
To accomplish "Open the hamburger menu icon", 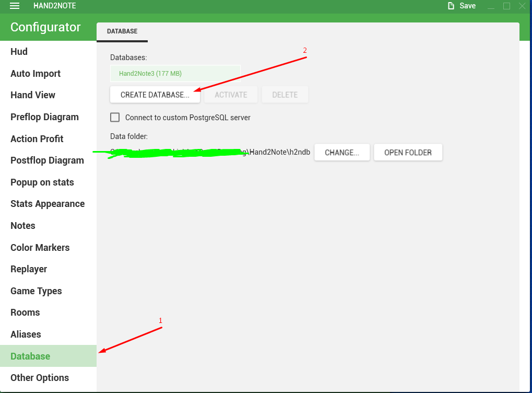I will 15,6.
